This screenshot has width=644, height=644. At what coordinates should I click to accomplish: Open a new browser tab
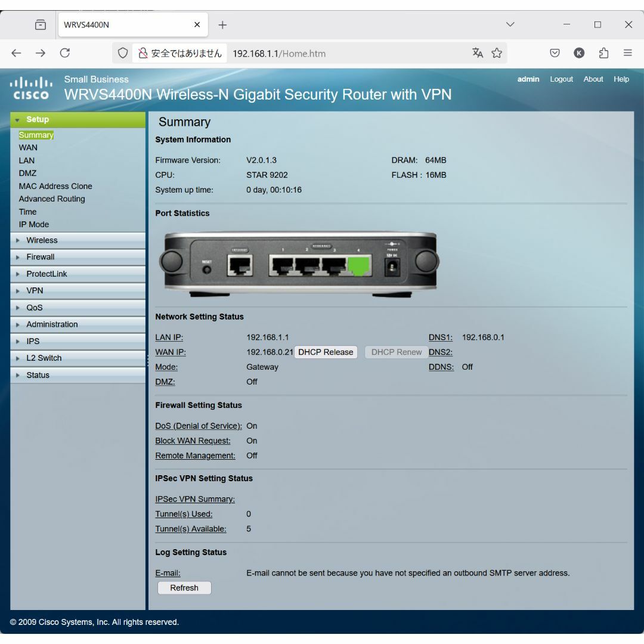coord(222,25)
